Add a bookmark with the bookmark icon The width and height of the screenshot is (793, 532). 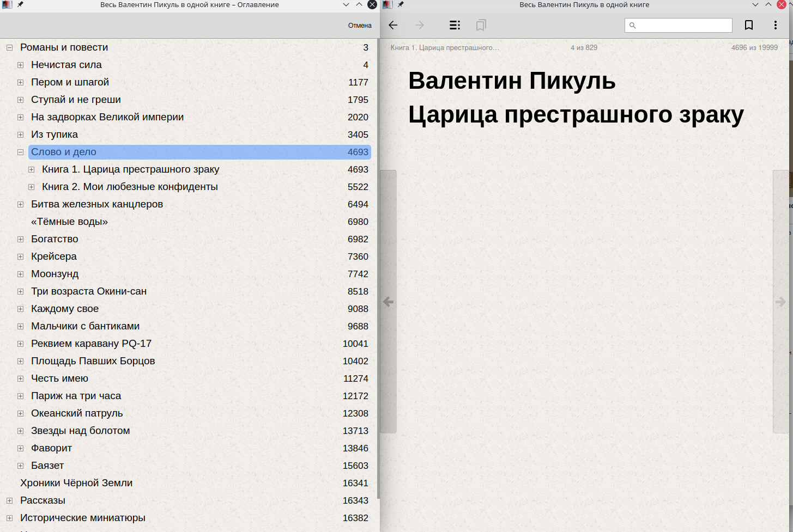(x=749, y=25)
